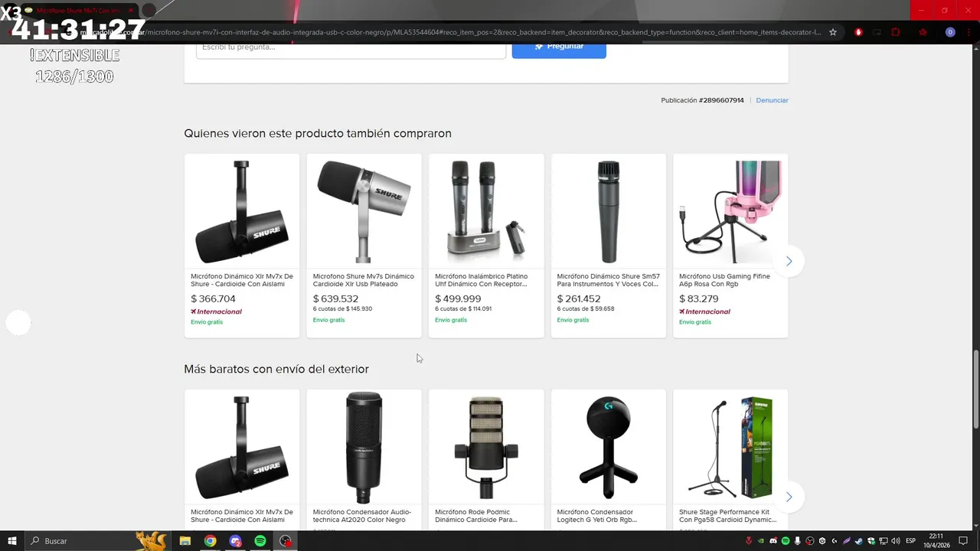This screenshot has height=551, width=980.
Task: Open the notification center icon
Action: [x=963, y=541]
